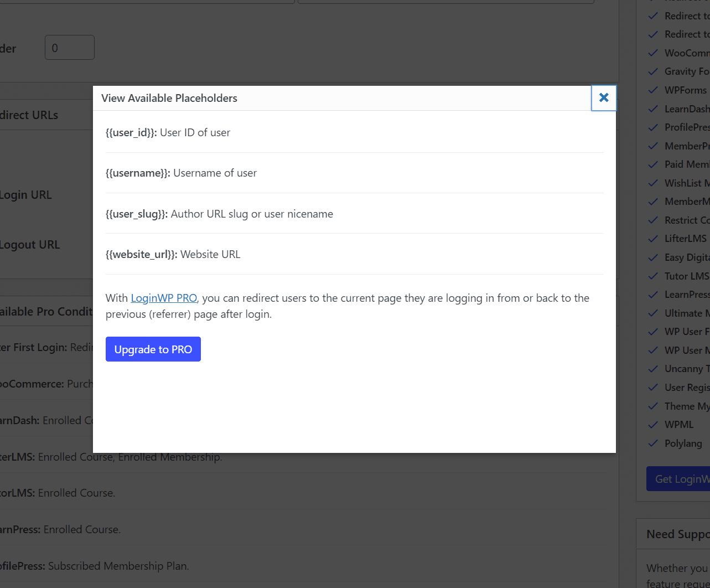Viewport: 710px width, 588px height.
Task: Click the checkmark icon beside ProfilePress
Action: tap(654, 127)
